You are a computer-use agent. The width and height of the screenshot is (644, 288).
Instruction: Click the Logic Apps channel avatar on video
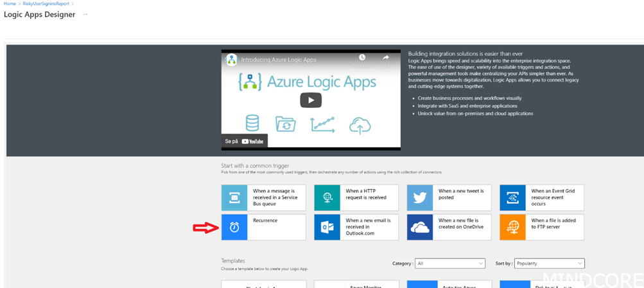[x=232, y=59]
